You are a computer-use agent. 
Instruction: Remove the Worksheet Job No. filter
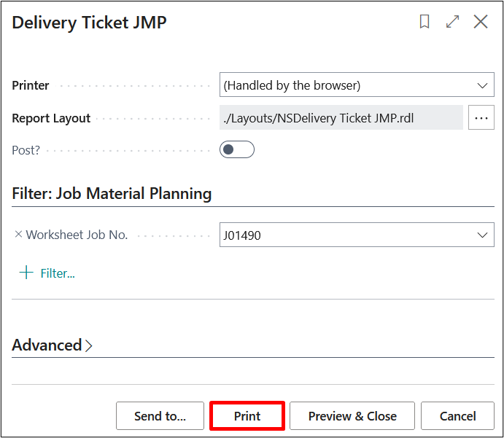(x=18, y=235)
